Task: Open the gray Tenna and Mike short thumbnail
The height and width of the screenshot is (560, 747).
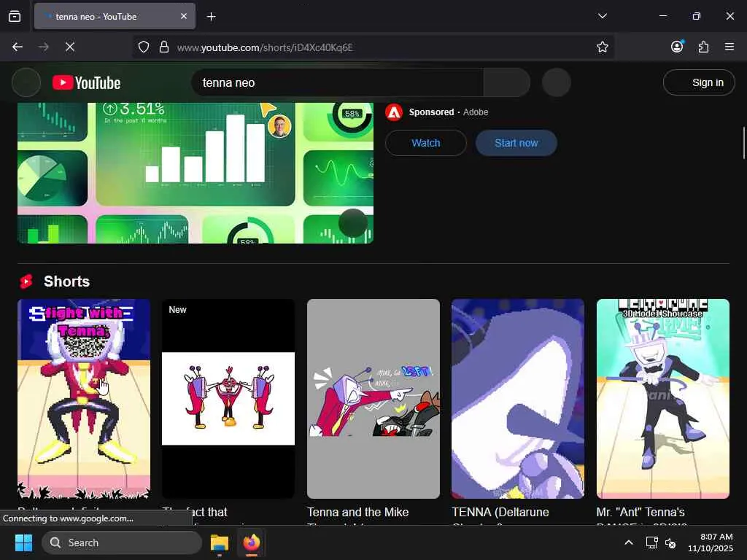Action: tap(373, 399)
